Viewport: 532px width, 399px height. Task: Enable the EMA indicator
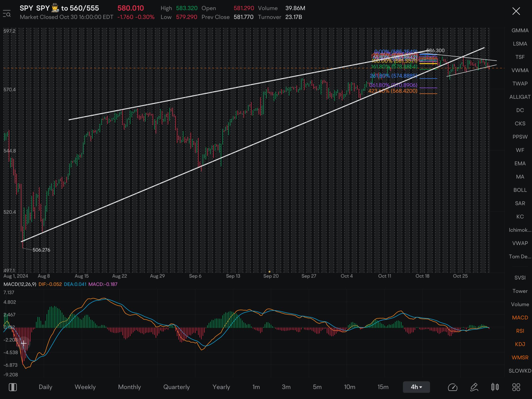(x=520, y=164)
